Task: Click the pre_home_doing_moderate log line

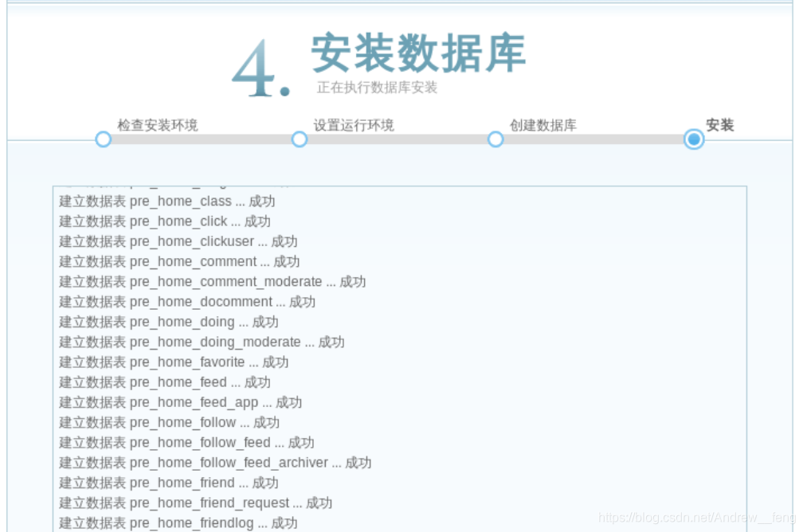Action: [202, 342]
